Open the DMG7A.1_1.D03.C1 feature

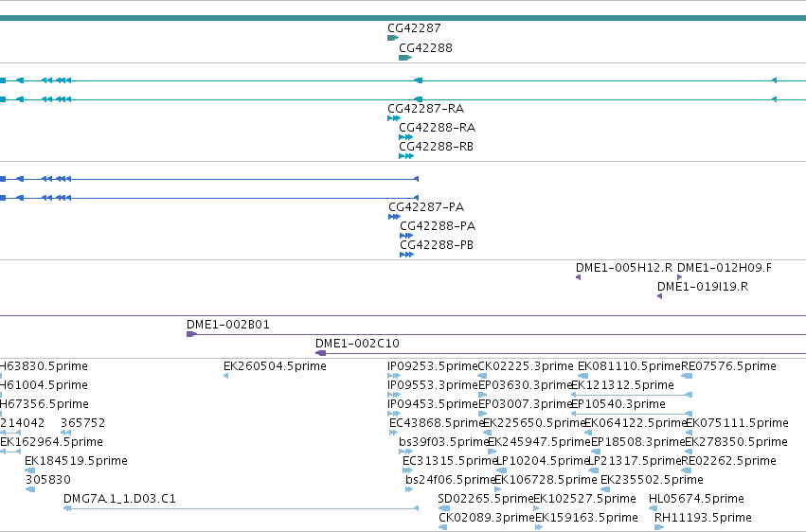242,508
